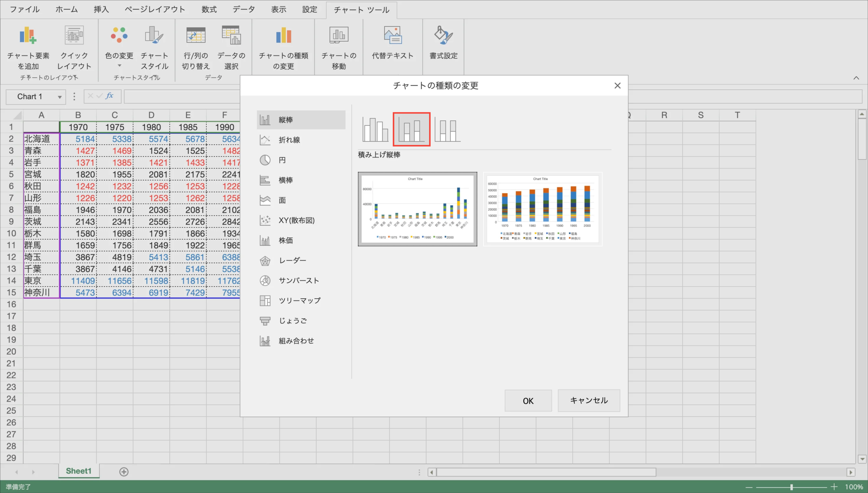Select the サンバースト chart category
Image resolution: width=868 pixels, height=493 pixels.
click(298, 280)
